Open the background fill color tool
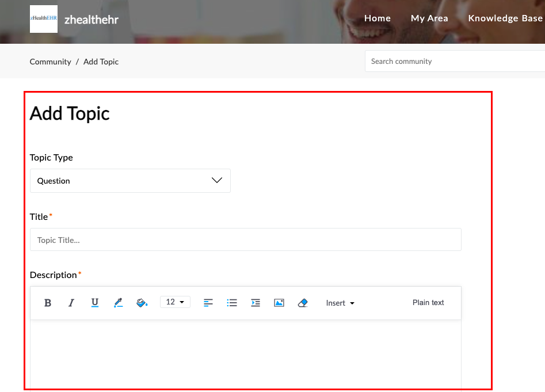 pyautogui.click(x=142, y=303)
